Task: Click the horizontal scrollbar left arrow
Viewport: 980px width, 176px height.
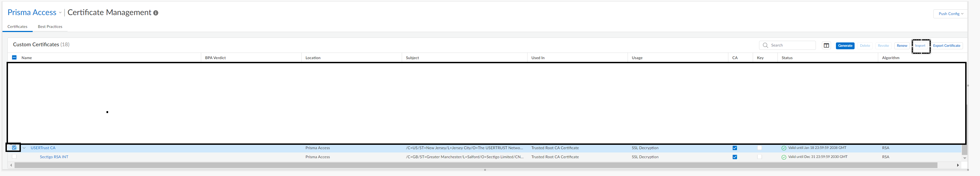Action: tap(11, 165)
